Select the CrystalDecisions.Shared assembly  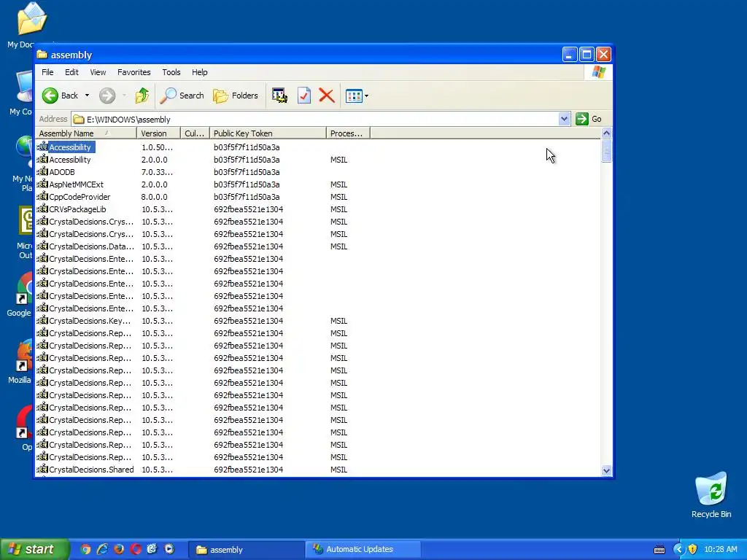91,470
